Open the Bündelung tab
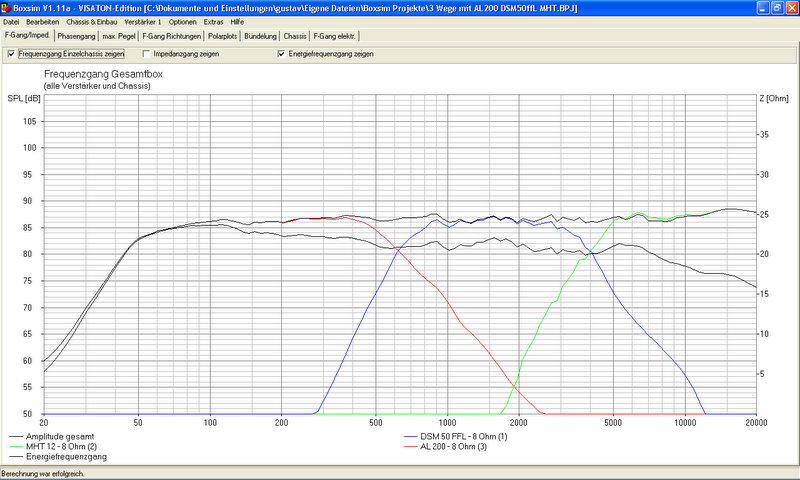This screenshot has height=480, width=800. (260, 36)
